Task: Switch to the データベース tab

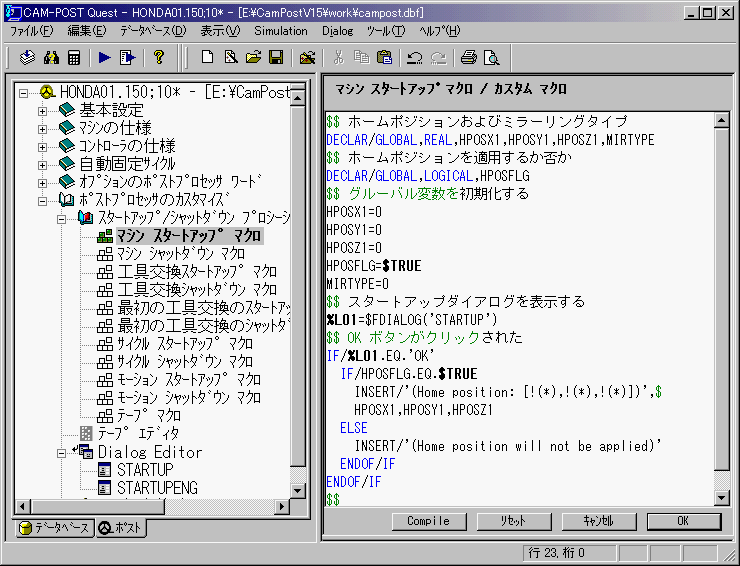Action: (54, 528)
